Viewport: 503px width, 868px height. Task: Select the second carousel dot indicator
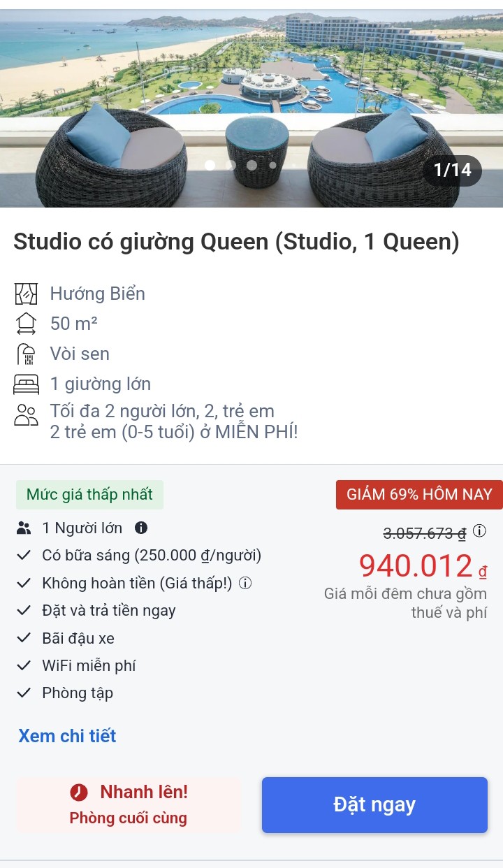pos(231,166)
